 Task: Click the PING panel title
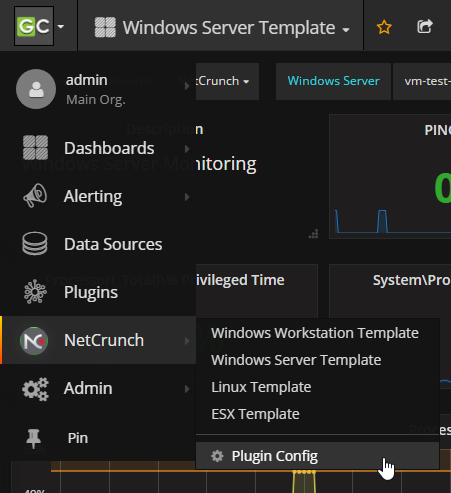tap(437, 130)
